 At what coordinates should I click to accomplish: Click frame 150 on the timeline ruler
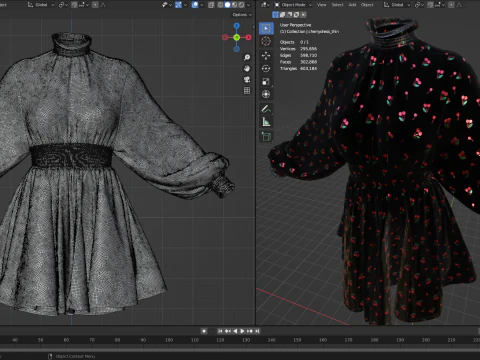[x=297, y=340]
